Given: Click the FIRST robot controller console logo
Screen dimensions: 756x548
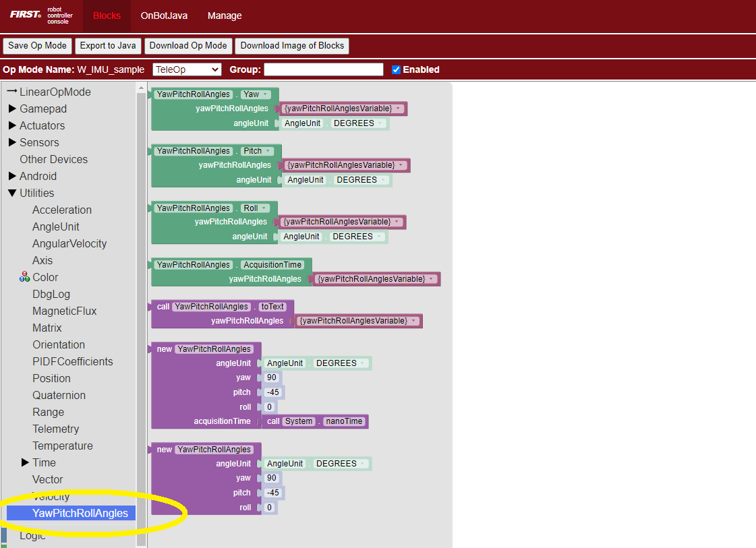Looking at the screenshot, I should 40,16.
